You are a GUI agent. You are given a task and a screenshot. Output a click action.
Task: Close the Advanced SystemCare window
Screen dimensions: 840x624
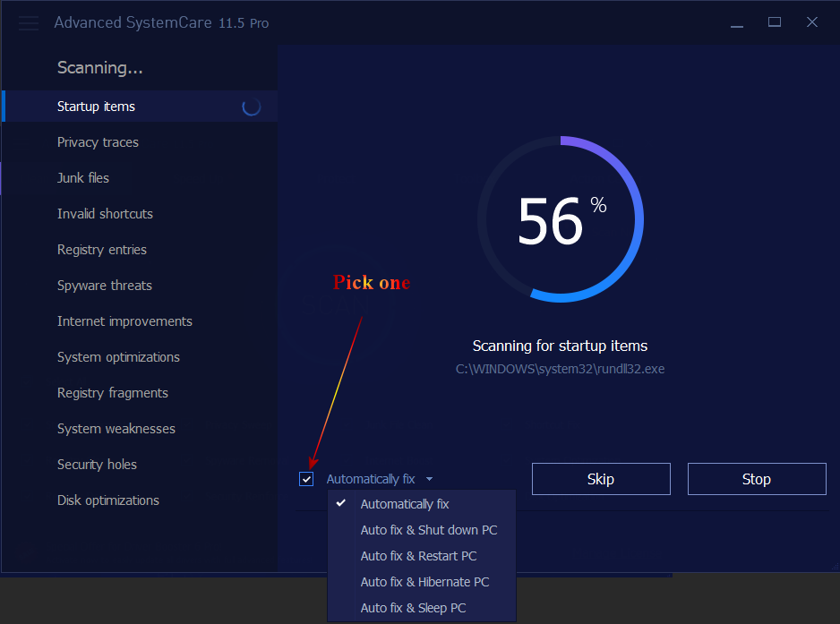[812, 22]
